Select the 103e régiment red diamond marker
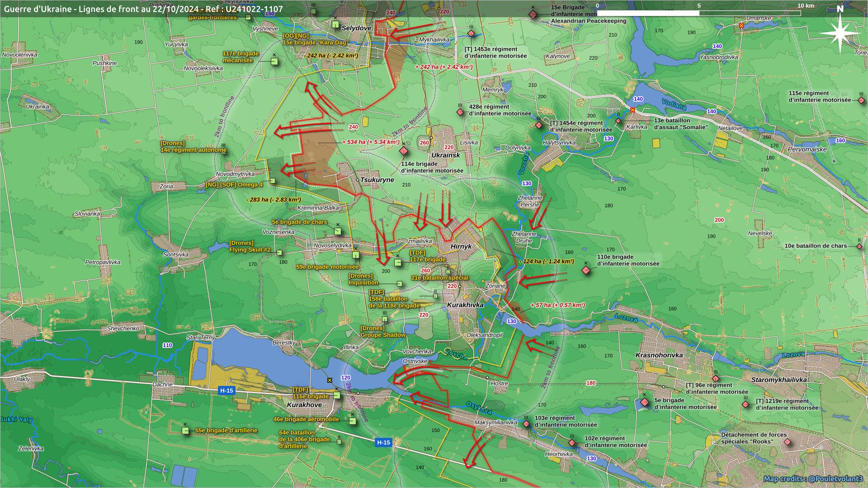This screenshot has height=488, width=868. 526,424
